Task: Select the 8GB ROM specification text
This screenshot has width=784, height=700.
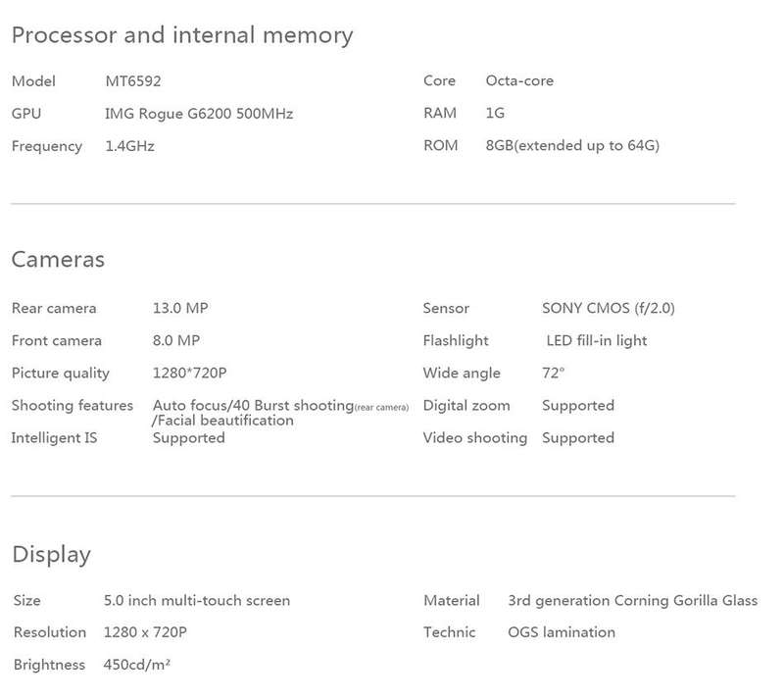Action: tap(572, 146)
